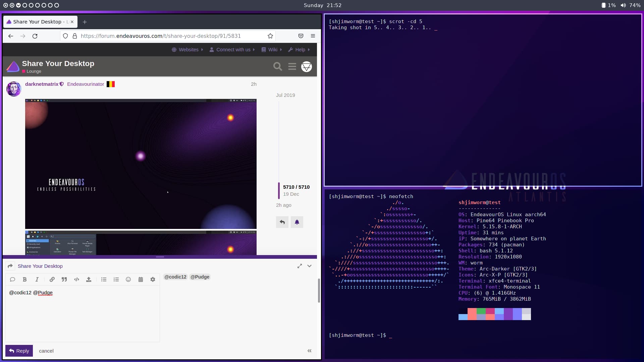Click @Pudge mention in preview

pyautogui.click(x=200, y=277)
